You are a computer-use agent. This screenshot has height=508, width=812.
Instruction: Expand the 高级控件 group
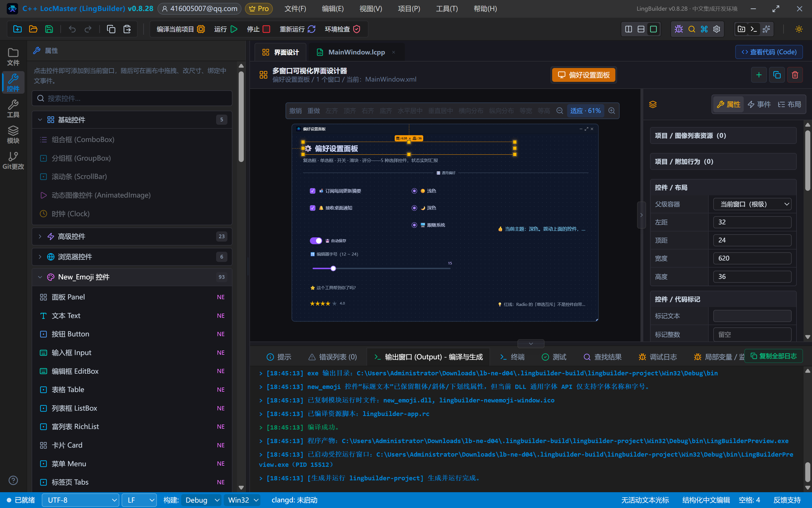132,237
